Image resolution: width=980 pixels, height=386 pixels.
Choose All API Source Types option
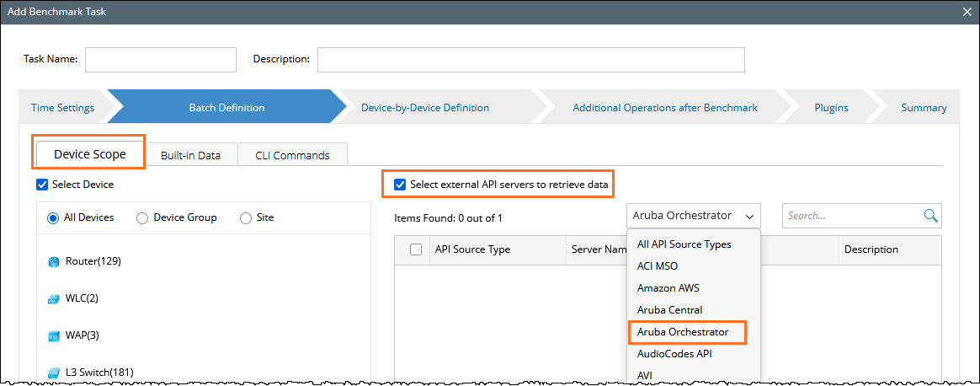coord(684,244)
